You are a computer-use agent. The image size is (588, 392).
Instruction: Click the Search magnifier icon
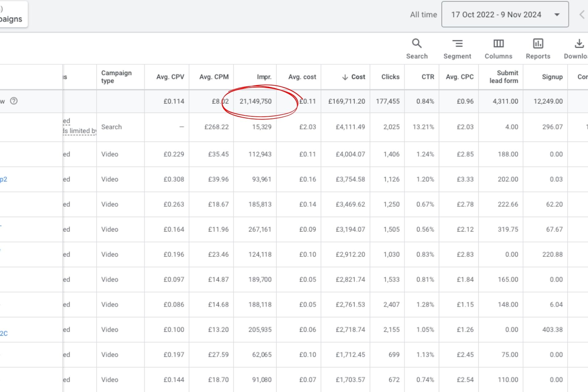click(417, 43)
